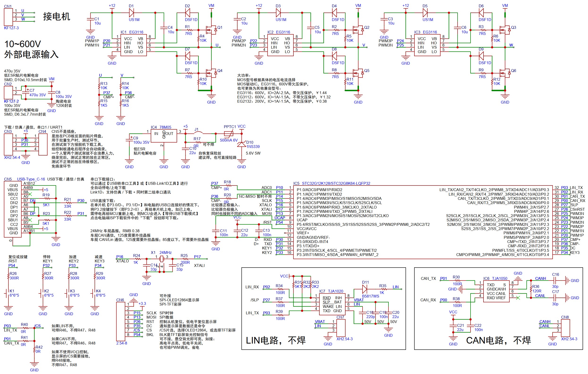This screenshot has width=588, height=374.
Task: Click the D1 diode designator
Action: tap(131, 6)
